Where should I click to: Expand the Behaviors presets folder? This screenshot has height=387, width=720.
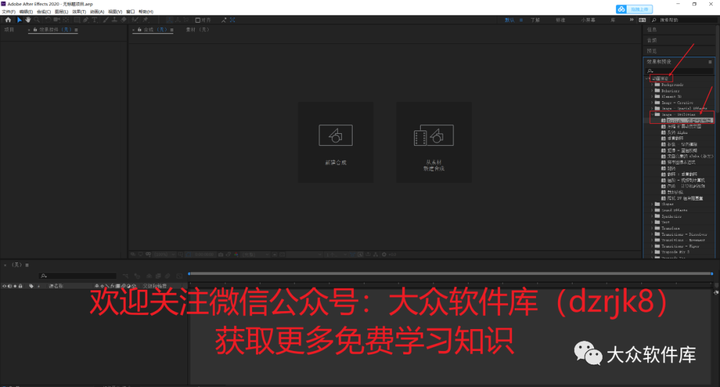pos(652,90)
